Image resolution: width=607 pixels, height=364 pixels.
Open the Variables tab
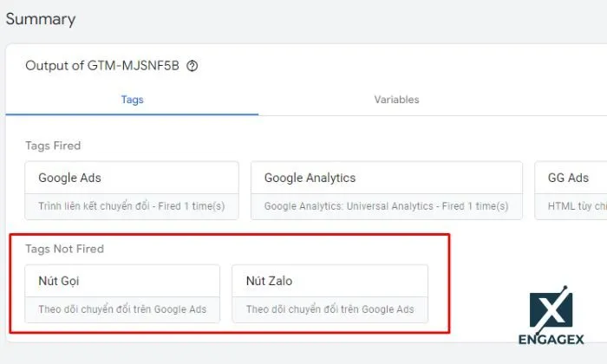pyautogui.click(x=396, y=100)
